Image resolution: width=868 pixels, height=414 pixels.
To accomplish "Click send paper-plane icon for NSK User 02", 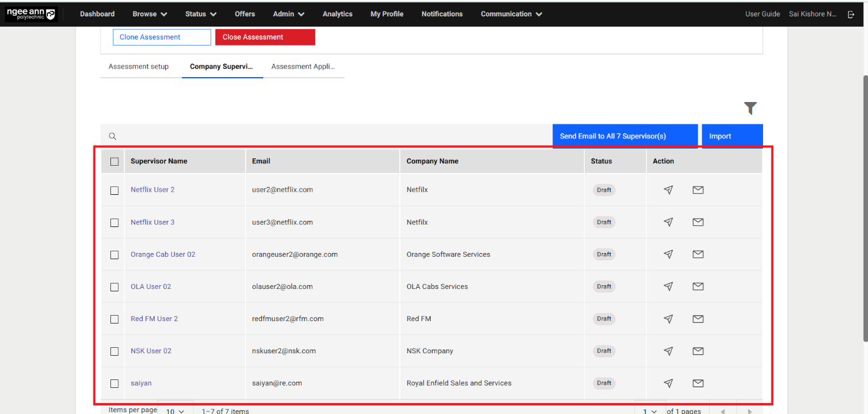I will tap(668, 351).
